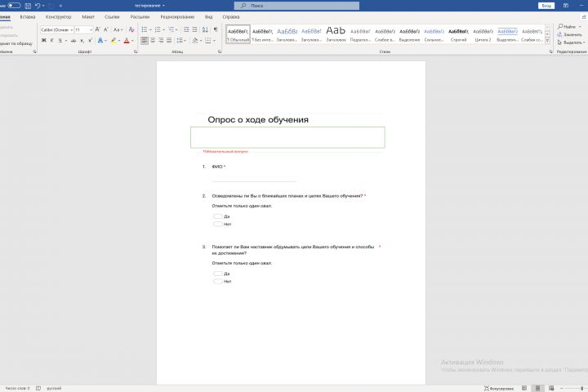This screenshot has width=588, height=392.
Task: Open the Справка tab
Action: pyautogui.click(x=230, y=17)
